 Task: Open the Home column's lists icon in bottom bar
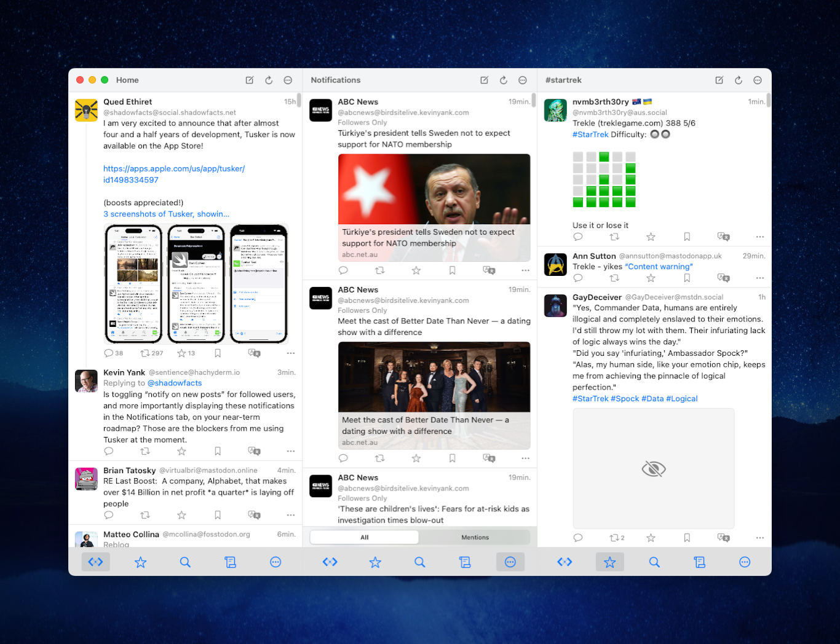click(x=230, y=562)
